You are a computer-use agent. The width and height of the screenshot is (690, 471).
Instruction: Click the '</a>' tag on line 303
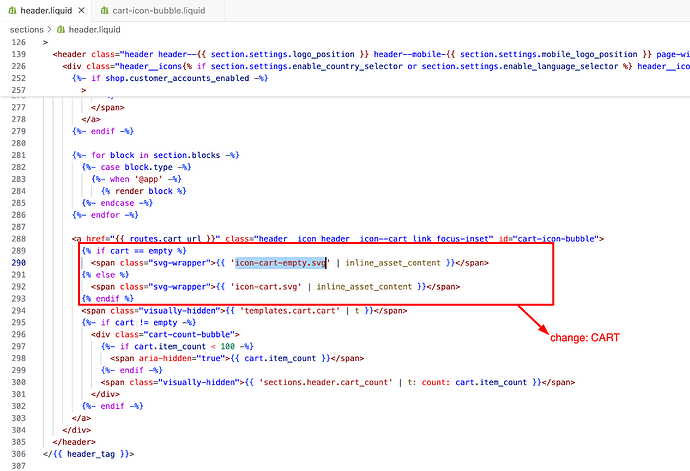click(x=81, y=418)
